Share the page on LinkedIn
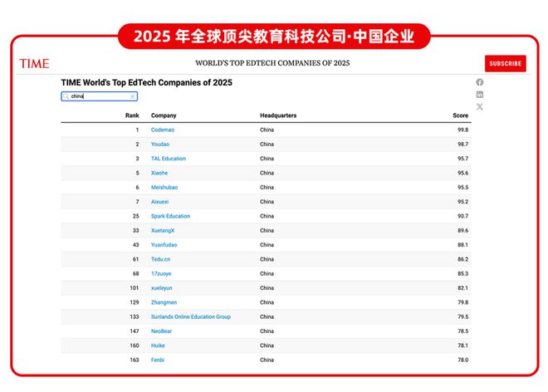The height and width of the screenshot is (392, 548). coord(480,95)
